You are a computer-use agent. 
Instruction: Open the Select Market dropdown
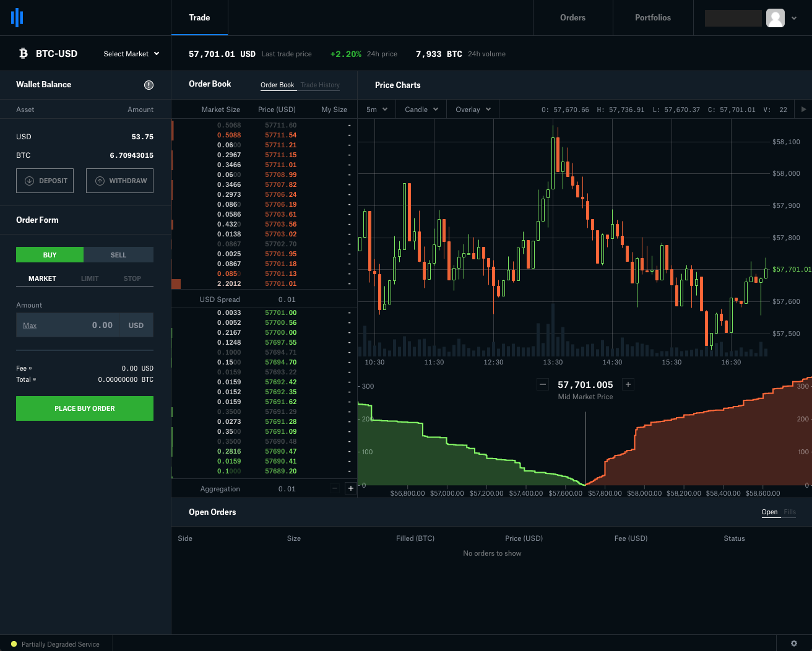(131, 54)
